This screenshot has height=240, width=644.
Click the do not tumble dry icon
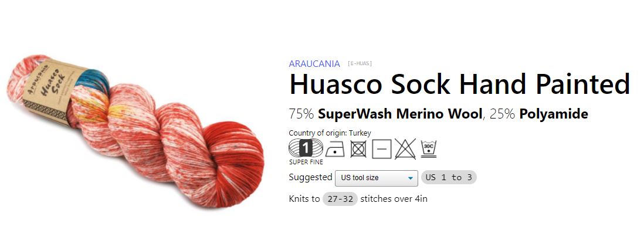(358, 149)
